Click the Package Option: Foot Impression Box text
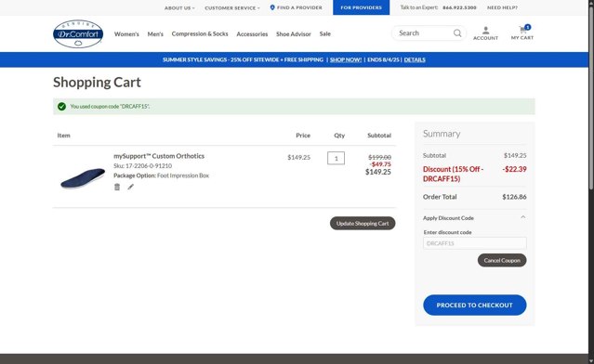The height and width of the screenshot is (364, 594). click(162, 175)
